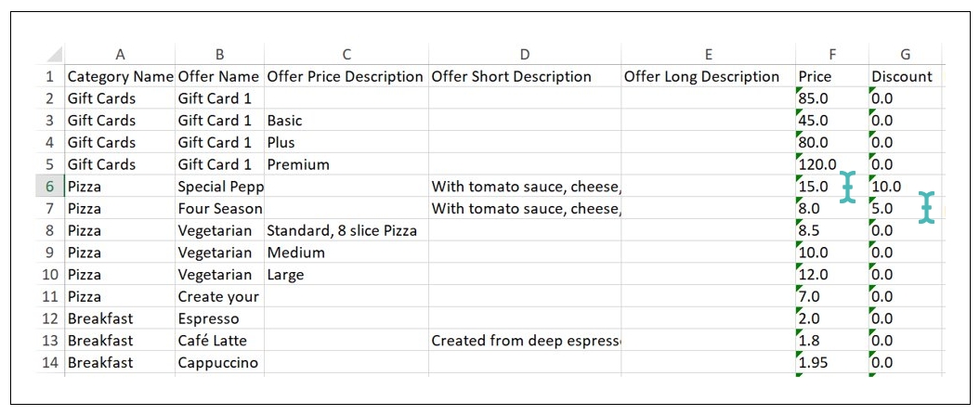Click the Offer Price Description cell
This screenshot has height=415, width=980.
click(x=346, y=77)
